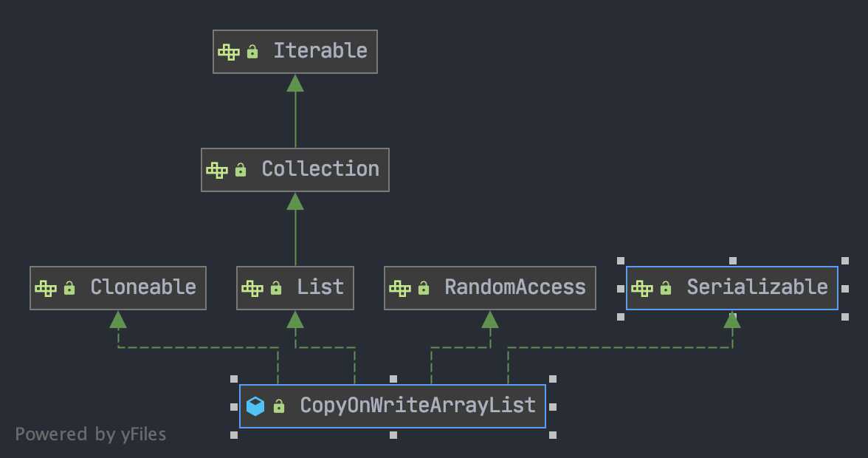Click the CopyOnWriteArrayList class name
Viewport: 868px width, 458px height.
(x=418, y=406)
